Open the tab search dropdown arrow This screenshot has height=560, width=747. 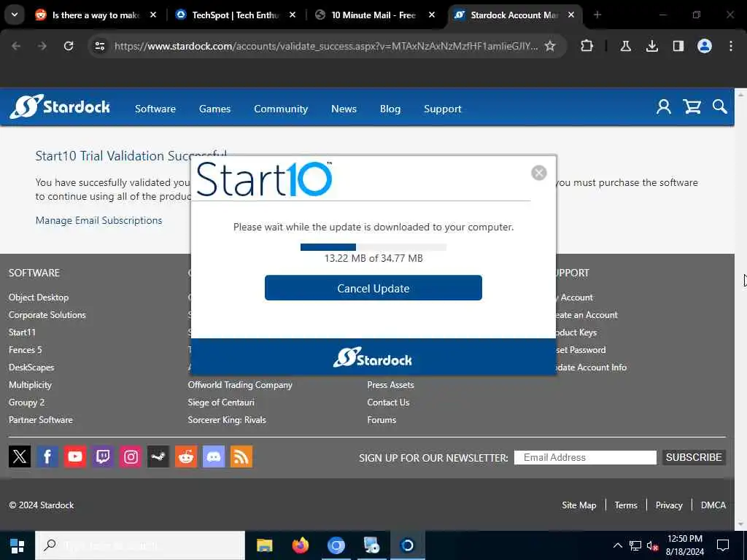tap(15, 15)
